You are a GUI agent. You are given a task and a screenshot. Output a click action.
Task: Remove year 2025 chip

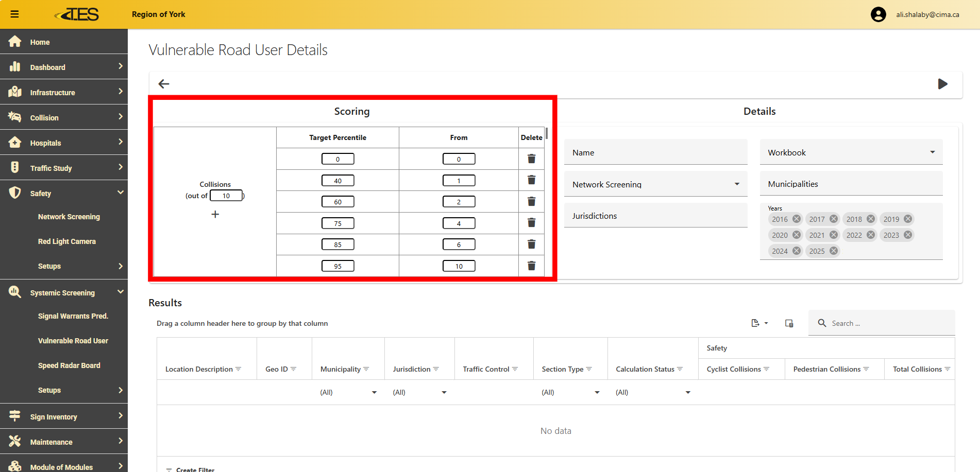click(x=834, y=251)
